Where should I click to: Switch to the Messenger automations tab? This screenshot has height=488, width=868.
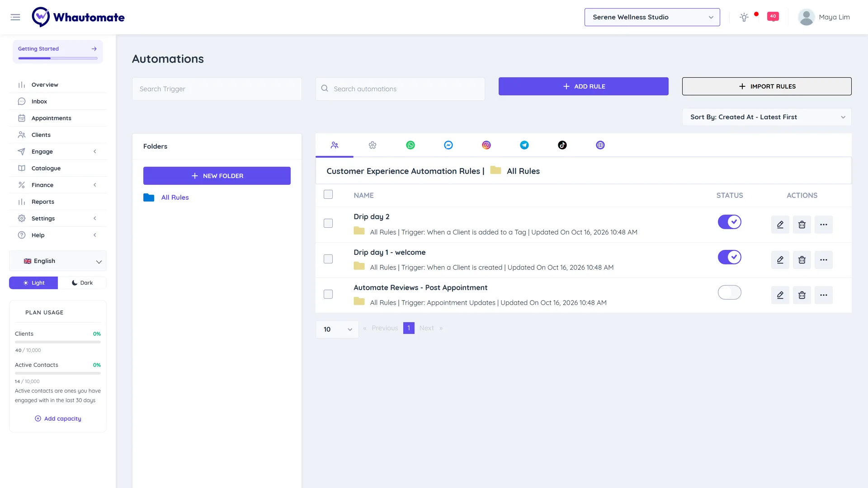pyautogui.click(x=448, y=145)
